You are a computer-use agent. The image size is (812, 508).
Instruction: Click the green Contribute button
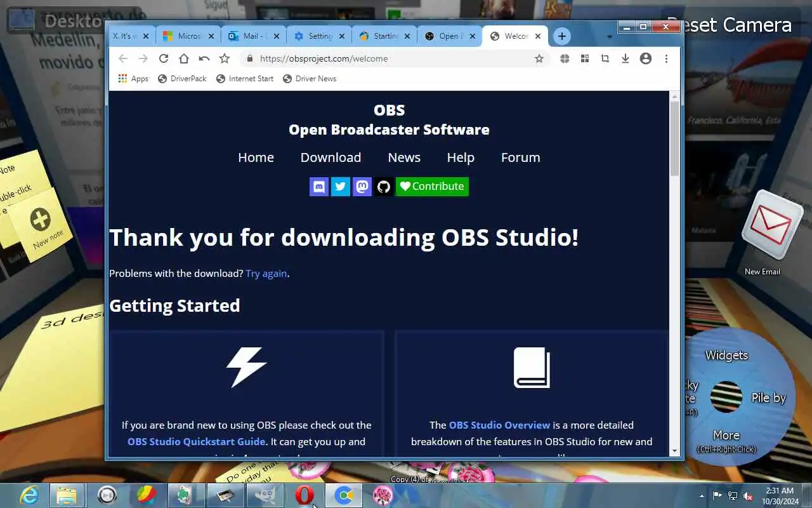coord(432,186)
